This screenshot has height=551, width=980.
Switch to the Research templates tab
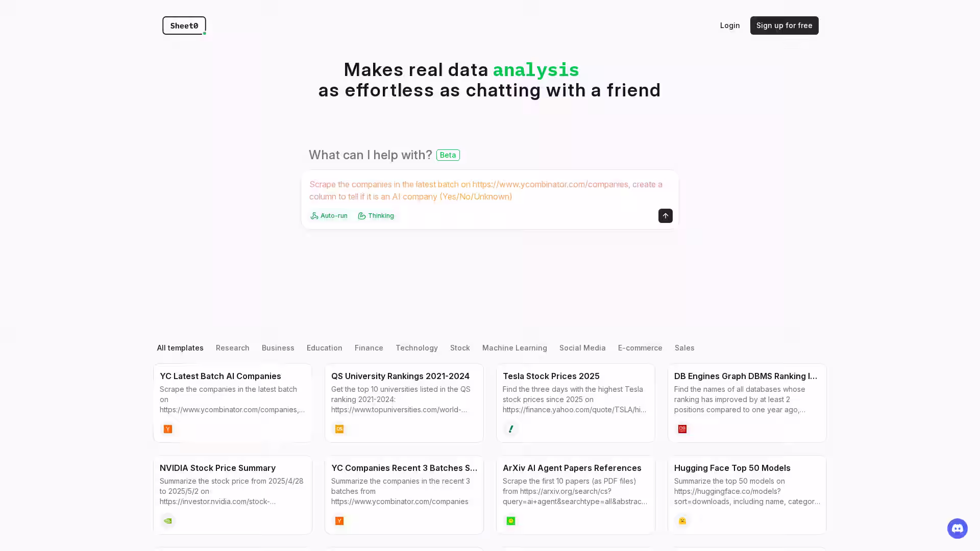[232, 348]
